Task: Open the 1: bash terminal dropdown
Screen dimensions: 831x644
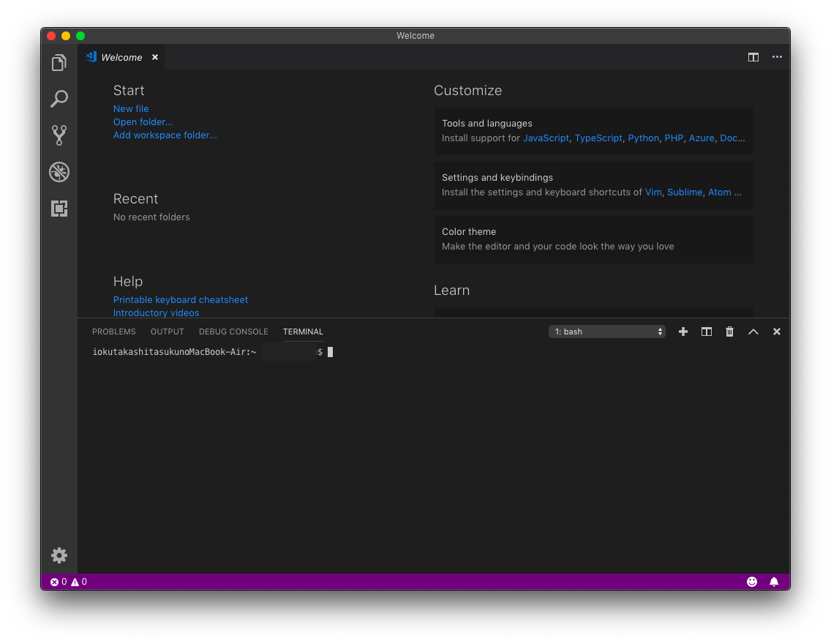Action: coord(607,332)
